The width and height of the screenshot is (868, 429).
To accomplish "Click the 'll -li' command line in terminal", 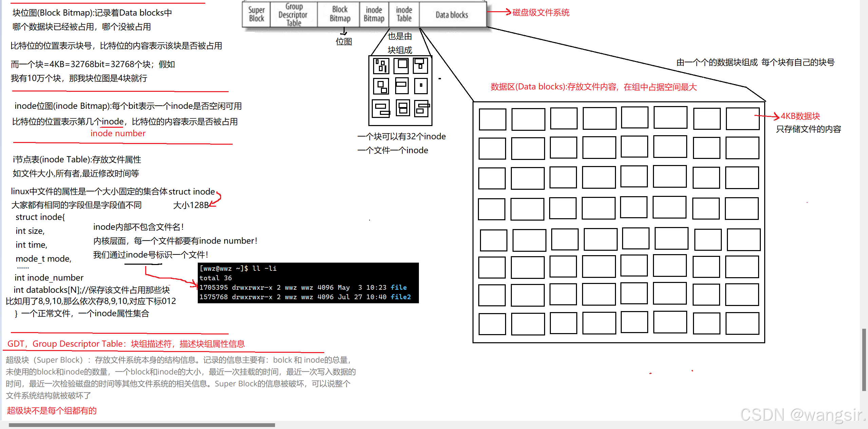I will pos(264,268).
